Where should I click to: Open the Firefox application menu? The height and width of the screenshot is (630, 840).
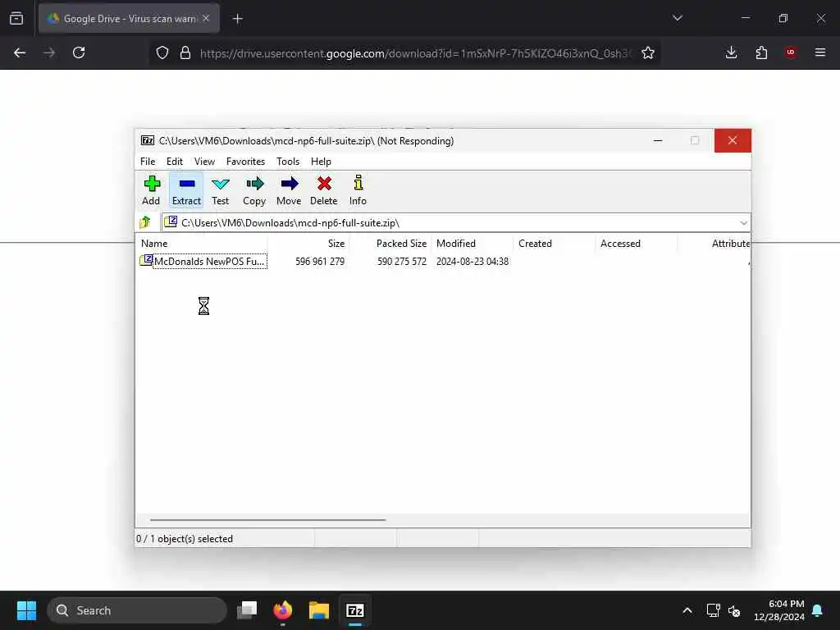pyautogui.click(x=820, y=52)
